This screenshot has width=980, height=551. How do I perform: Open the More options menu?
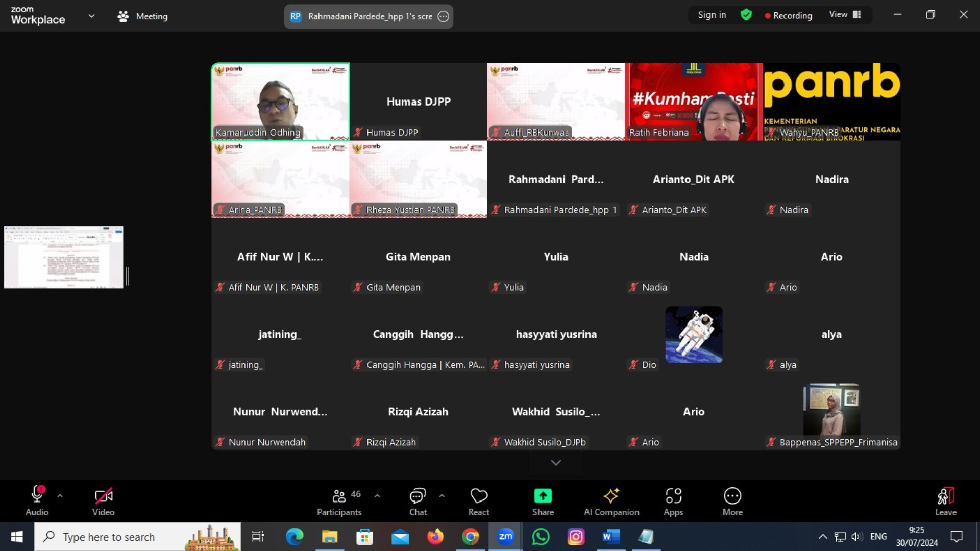tap(732, 500)
